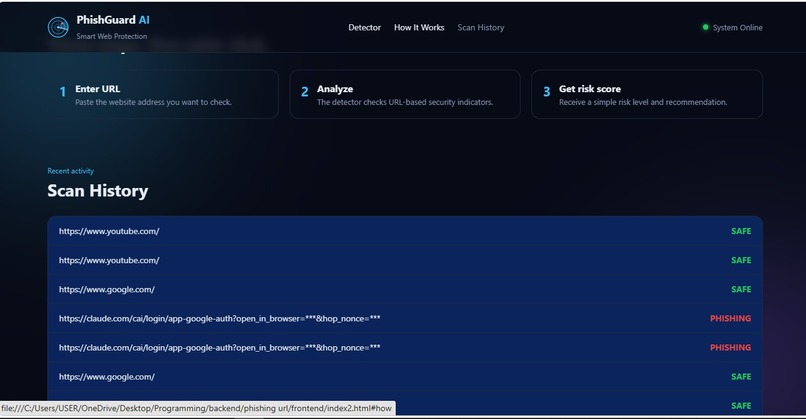Click the step number 2 beside Analyze
The width and height of the screenshot is (806, 419).
click(x=305, y=92)
